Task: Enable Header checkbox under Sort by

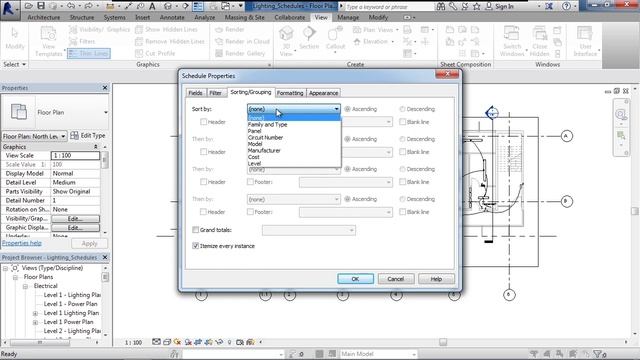Action: [x=203, y=122]
